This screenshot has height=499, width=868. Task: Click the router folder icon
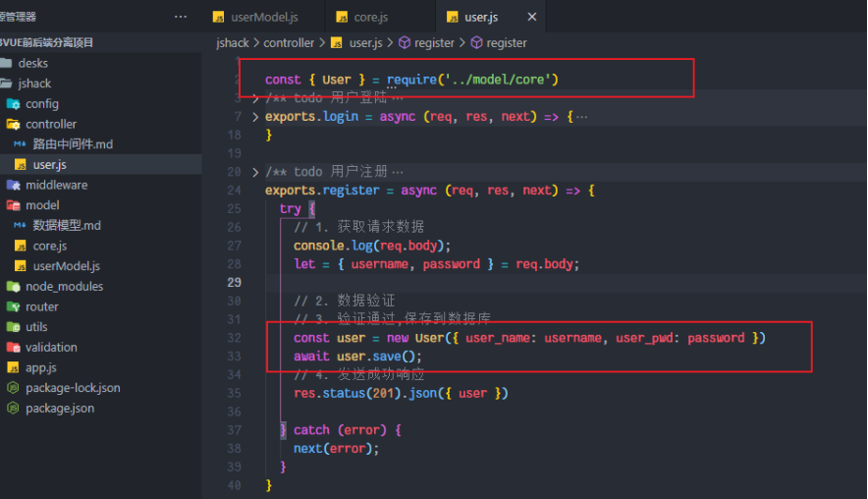(13, 306)
